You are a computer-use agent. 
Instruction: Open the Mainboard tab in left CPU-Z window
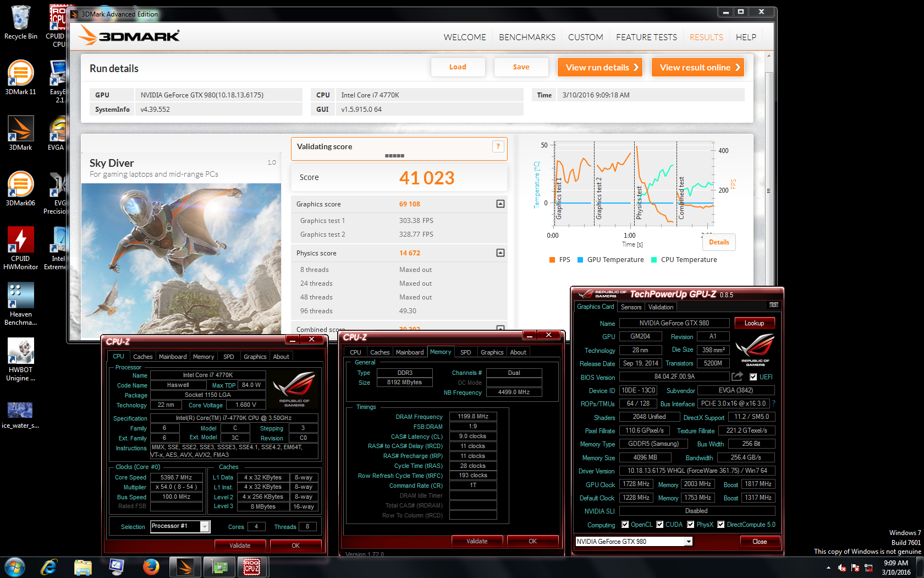click(173, 357)
